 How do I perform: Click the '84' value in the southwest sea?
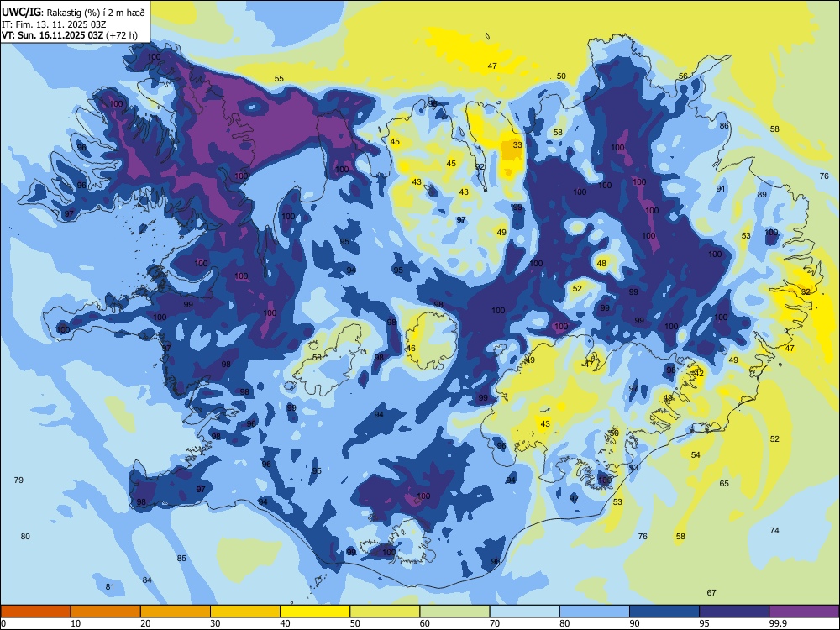click(x=147, y=580)
